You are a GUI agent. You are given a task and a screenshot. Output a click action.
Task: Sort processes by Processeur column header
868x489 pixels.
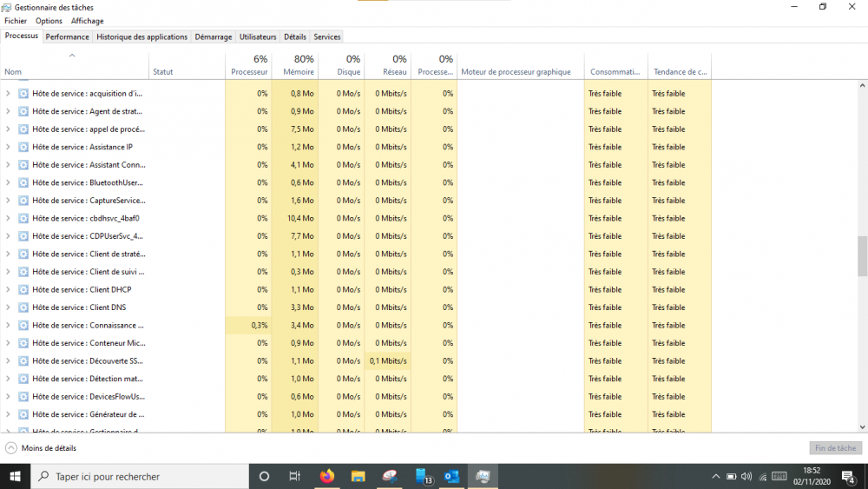coord(248,65)
